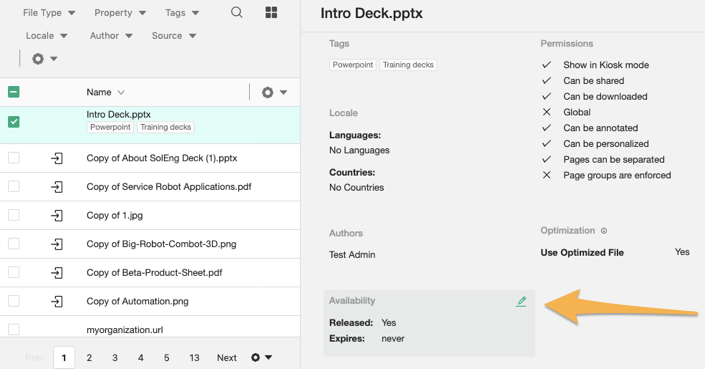The height and width of the screenshot is (369, 705).
Task: Open myorganization.url entry
Action: click(125, 330)
